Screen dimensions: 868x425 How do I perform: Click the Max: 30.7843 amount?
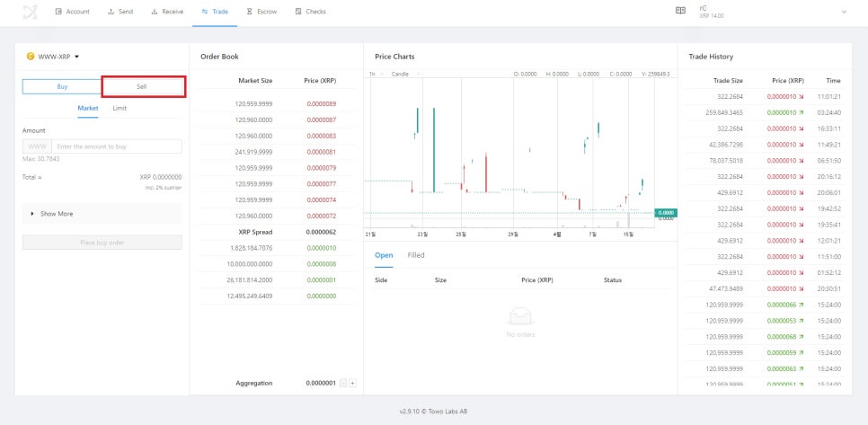tap(41, 159)
